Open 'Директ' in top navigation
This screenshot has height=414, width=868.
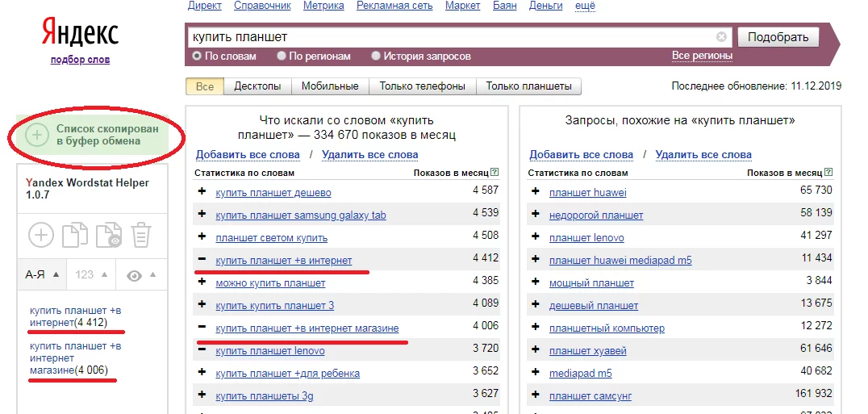click(205, 6)
